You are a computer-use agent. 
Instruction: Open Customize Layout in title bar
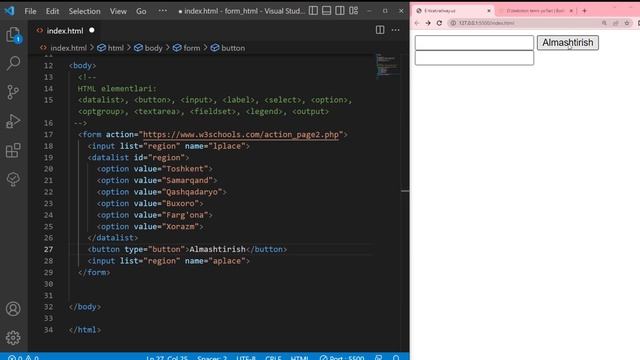tap(353, 11)
